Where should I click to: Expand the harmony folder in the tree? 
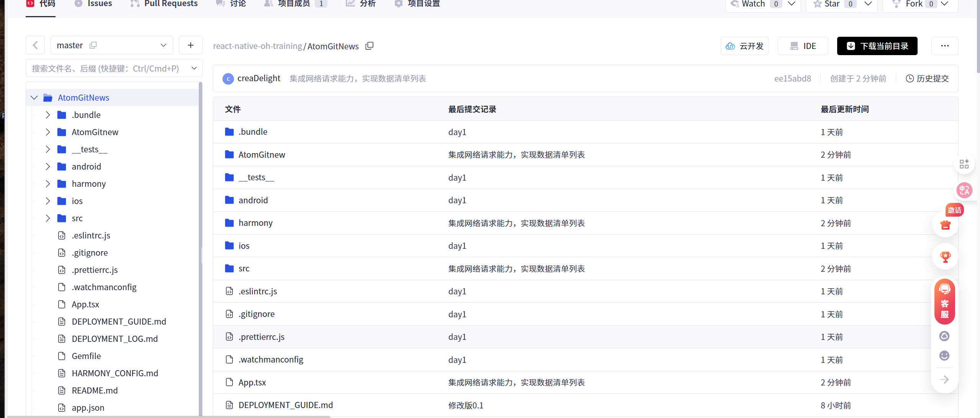tap(48, 184)
